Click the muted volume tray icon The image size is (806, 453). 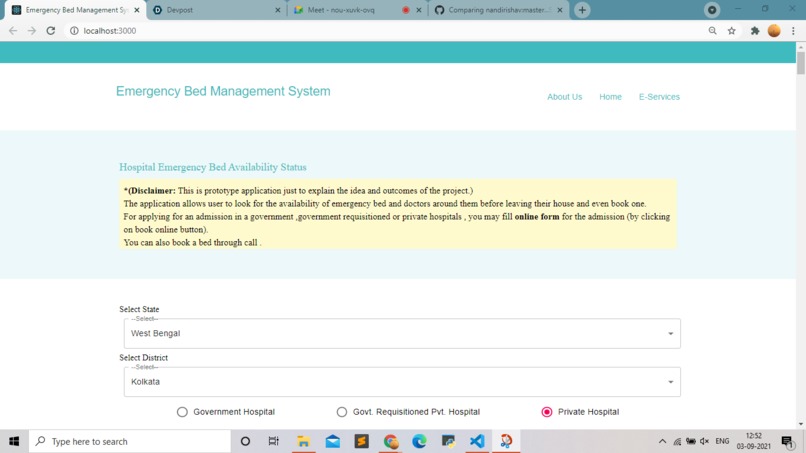click(705, 441)
